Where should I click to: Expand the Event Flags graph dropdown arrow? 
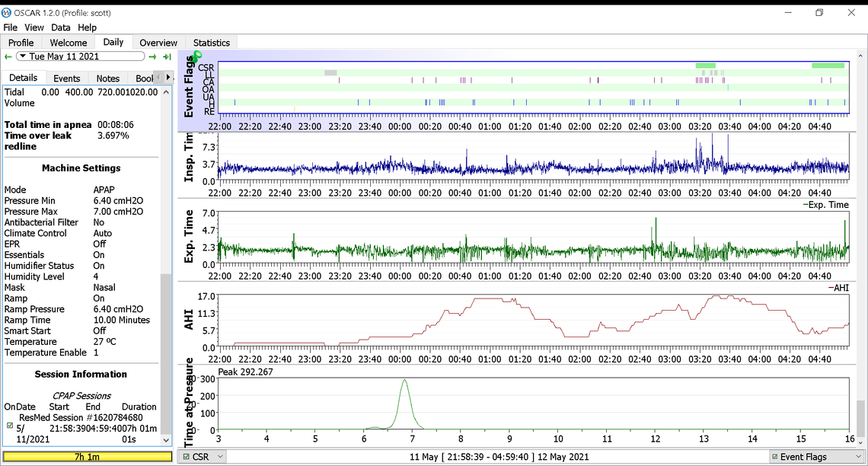[x=859, y=457]
